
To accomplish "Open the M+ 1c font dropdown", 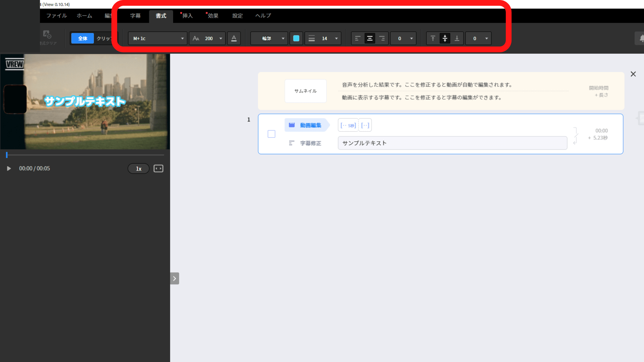I will pyautogui.click(x=158, y=39).
